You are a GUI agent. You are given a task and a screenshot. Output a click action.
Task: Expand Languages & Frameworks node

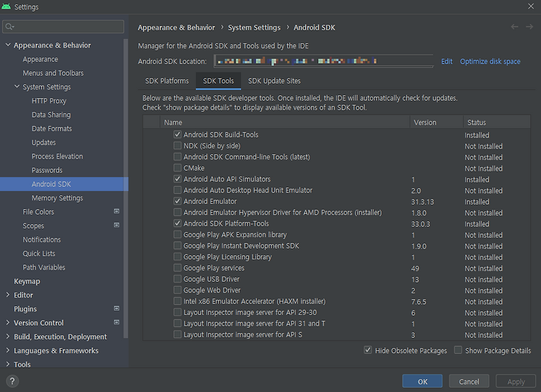click(x=8, y=350)
